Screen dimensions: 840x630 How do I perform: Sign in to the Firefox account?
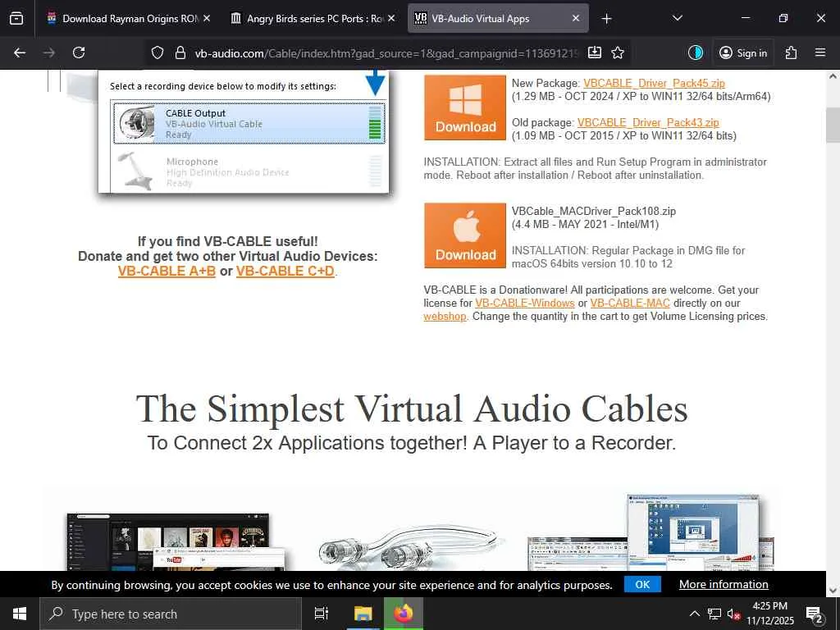coord(743,52)
